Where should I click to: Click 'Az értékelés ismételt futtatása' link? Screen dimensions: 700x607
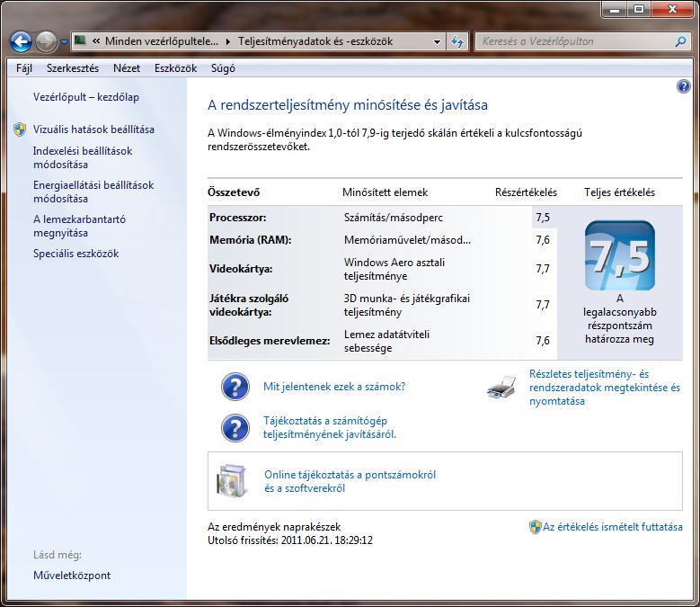613,527
